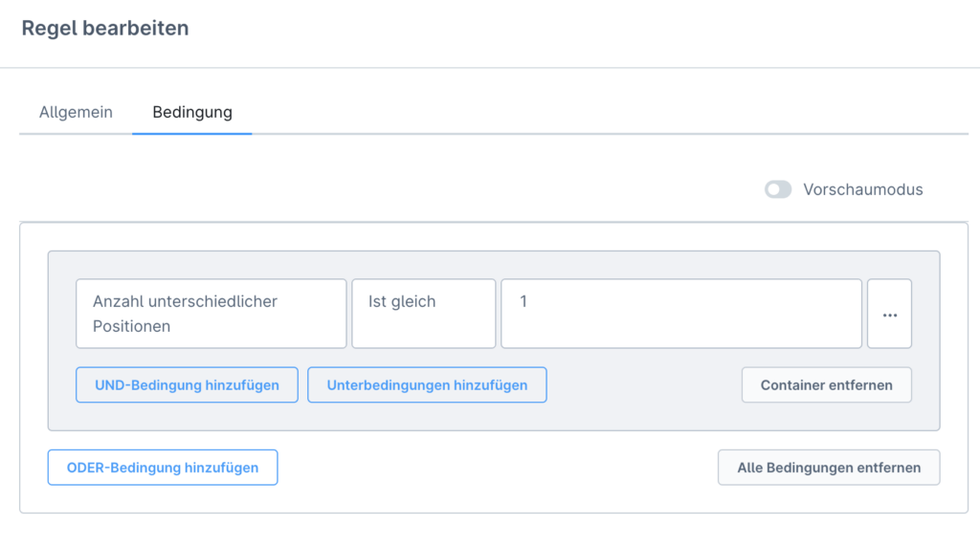
Task: Focus the value field containing 1
Action: pyautogui.click(x=681, y=314)
